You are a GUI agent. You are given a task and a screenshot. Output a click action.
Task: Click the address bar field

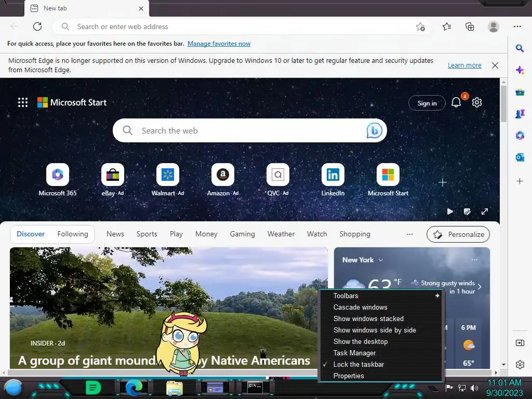[242, 26]
